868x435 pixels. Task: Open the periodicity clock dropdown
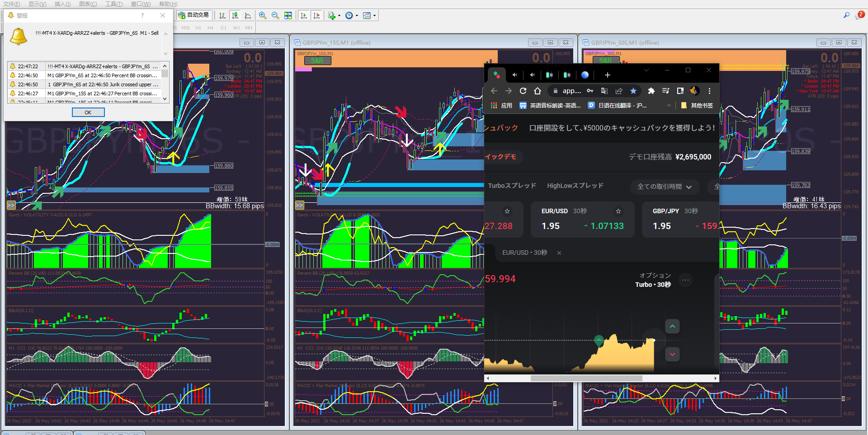tap(352, 15)
